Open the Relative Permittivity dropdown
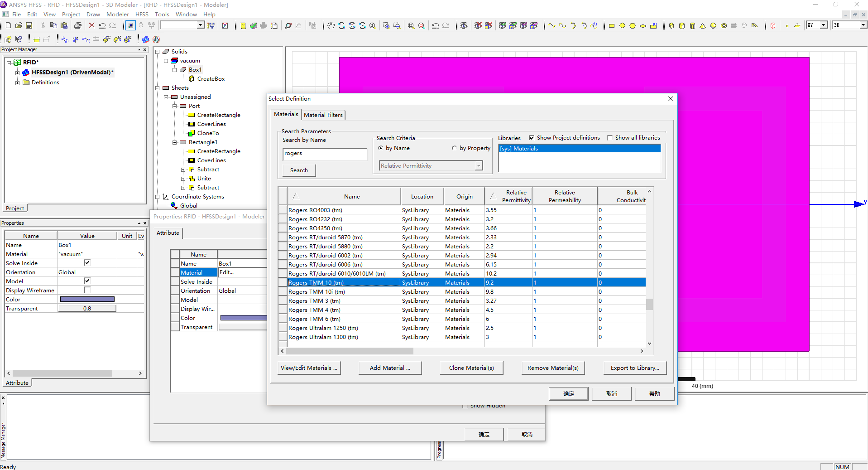Viewport: 868px width, 470px height. [x=478, y=166]
